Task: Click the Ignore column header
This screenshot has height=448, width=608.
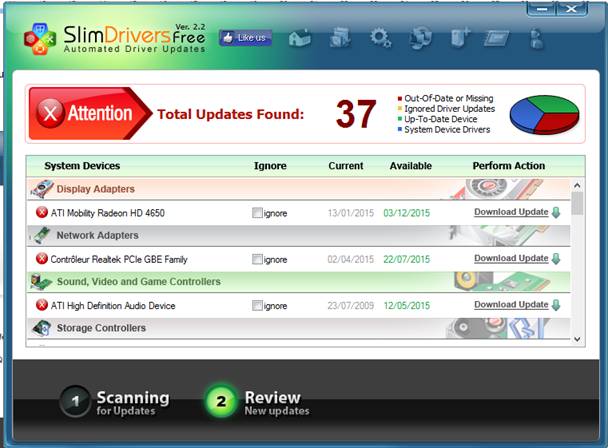Action: pyautogui.click(x=270, y=166)
